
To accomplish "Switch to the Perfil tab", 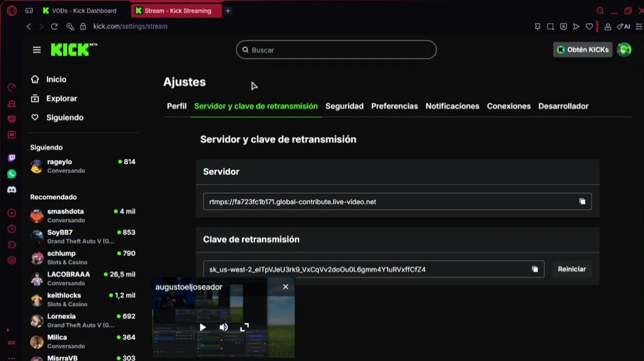I will click(x=177, y=106).
